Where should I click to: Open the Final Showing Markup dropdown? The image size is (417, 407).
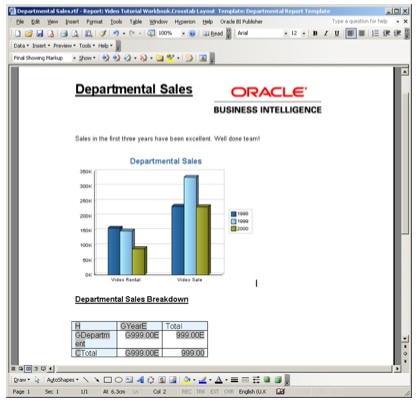pyautogui.click(x=74, y=58)
